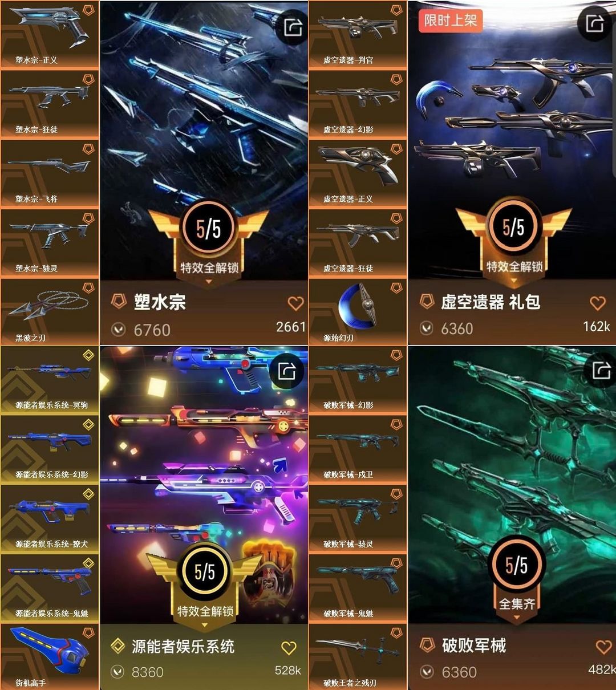Click tier emblem beside 虚空遗器 礼包 title
The image size is (616, 690).
(x=427, y=302)
